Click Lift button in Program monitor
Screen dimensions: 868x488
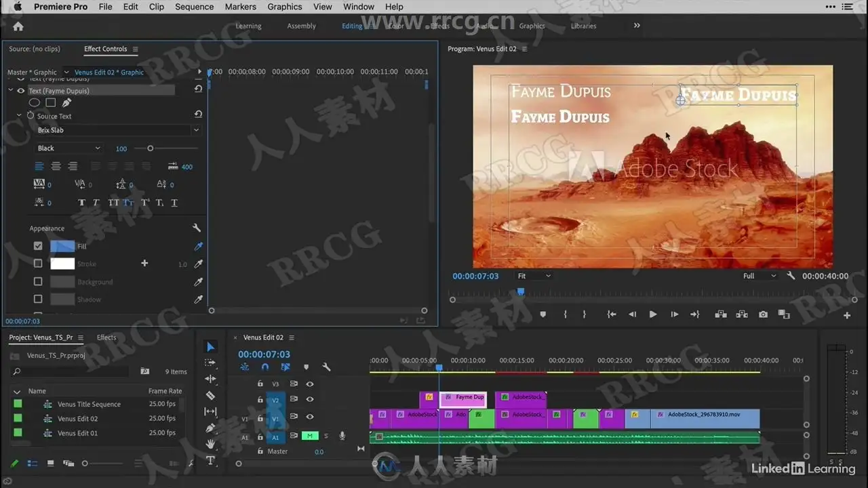click(721, 314)
